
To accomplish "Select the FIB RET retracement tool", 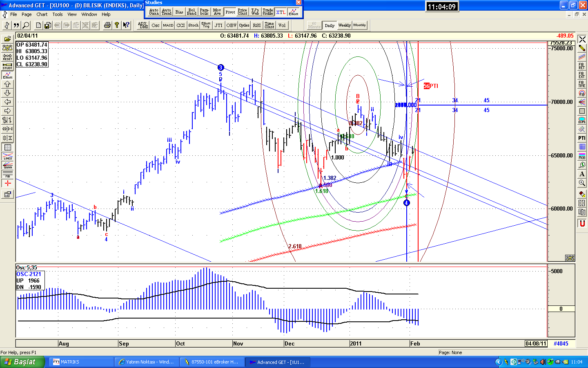I will 582,66.
